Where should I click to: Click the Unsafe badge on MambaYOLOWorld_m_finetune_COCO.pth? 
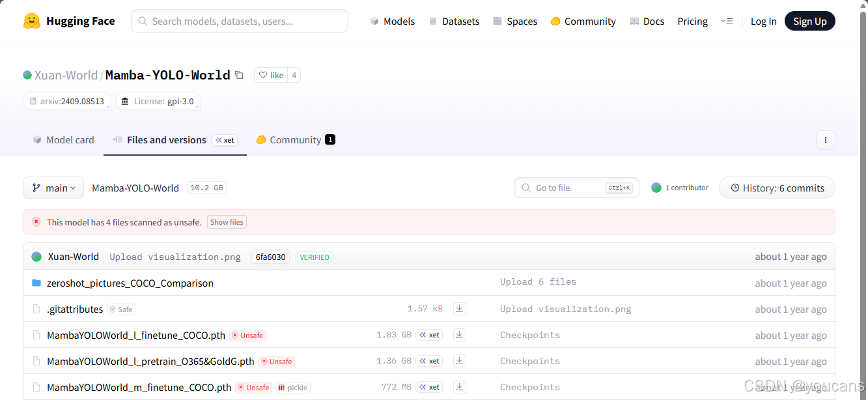point(254,388)
